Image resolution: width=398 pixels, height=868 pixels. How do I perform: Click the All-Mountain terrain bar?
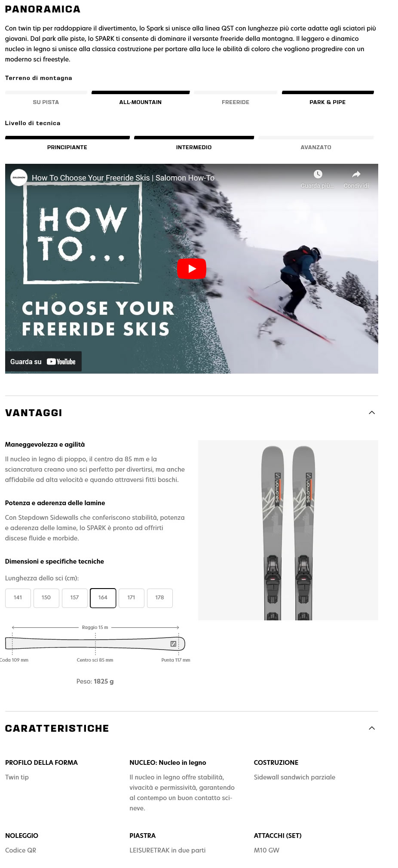pyautogui.click(x=141, y=92)
